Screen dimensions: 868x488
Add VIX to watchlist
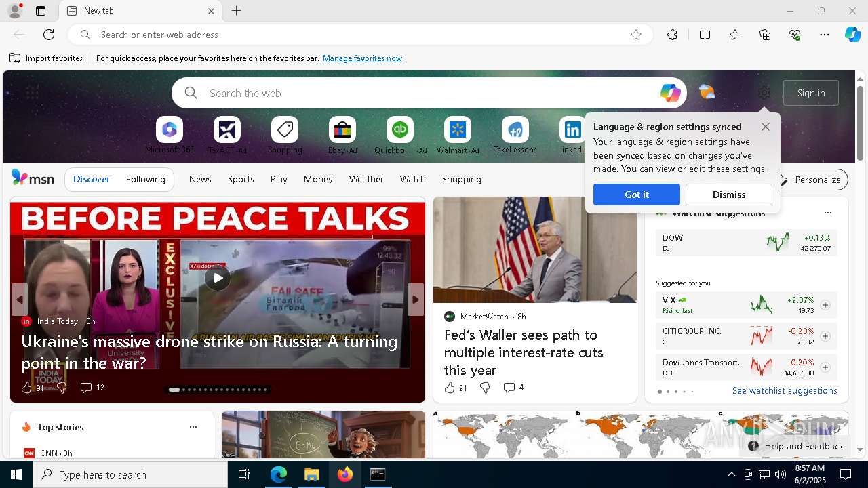[x=825, y=305]
